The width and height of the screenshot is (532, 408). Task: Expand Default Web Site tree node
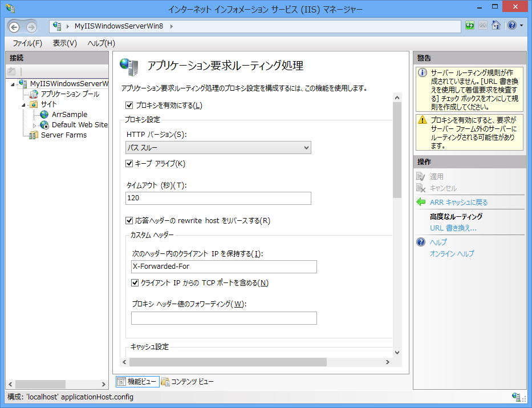tap(34, 126)
